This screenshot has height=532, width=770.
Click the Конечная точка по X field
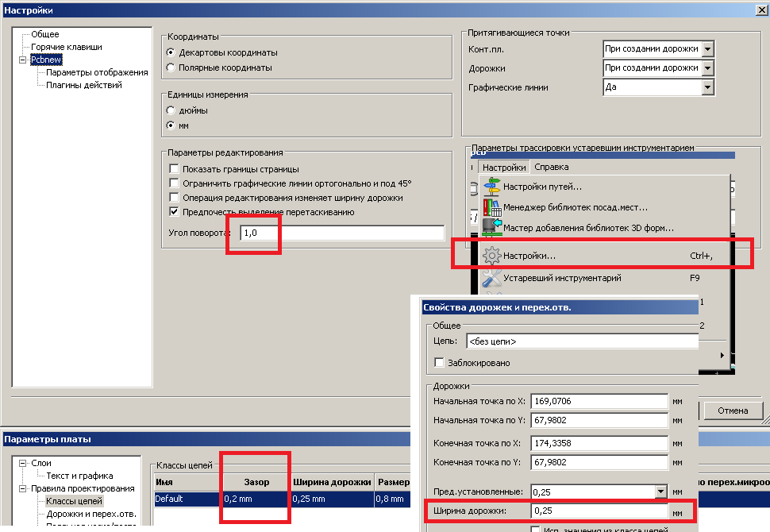(599, 443)
